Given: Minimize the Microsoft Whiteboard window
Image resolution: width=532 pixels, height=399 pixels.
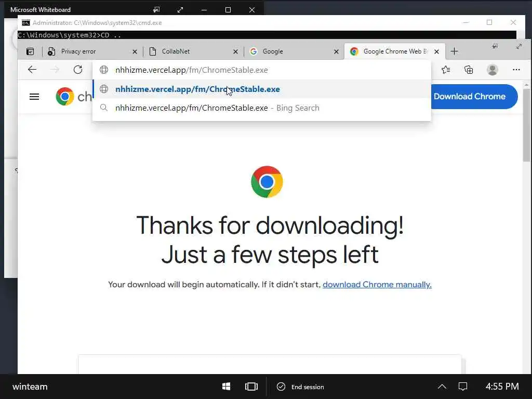Looking at the screenshot, I should pyautogui.click(x=204, y=10).
